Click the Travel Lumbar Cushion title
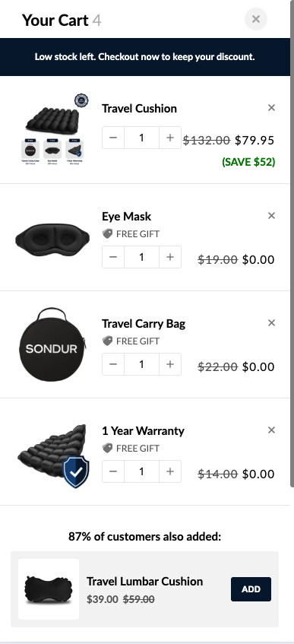Image resolution: width=294 pixels, height=644 pixels. point(144,581)
